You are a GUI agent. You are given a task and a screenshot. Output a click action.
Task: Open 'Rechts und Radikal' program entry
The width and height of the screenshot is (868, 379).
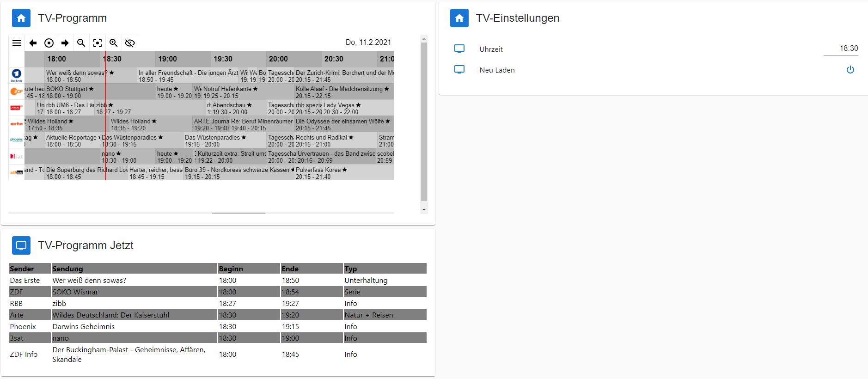click(x=336, y=141)
